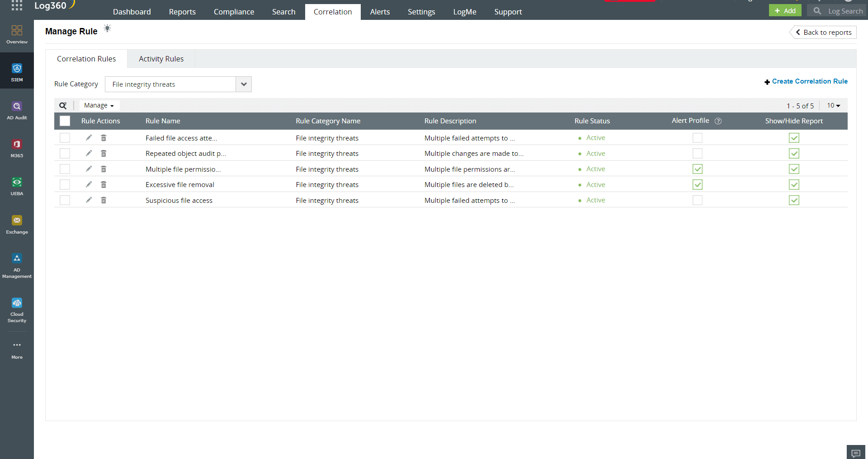Image resolution: width=868 pixels, height=459 pixels.
Task: Open Cloud Security in the sidebar
Action: 17,310
